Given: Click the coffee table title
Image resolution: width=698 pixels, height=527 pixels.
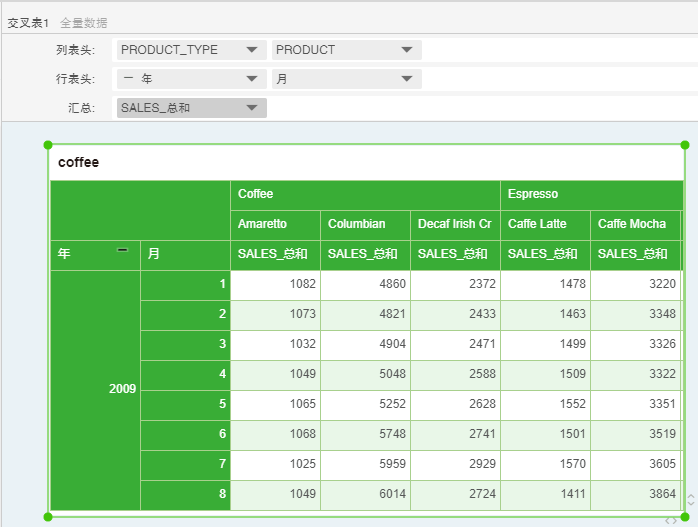Looking at the screenshot, I should pos(79,162).
